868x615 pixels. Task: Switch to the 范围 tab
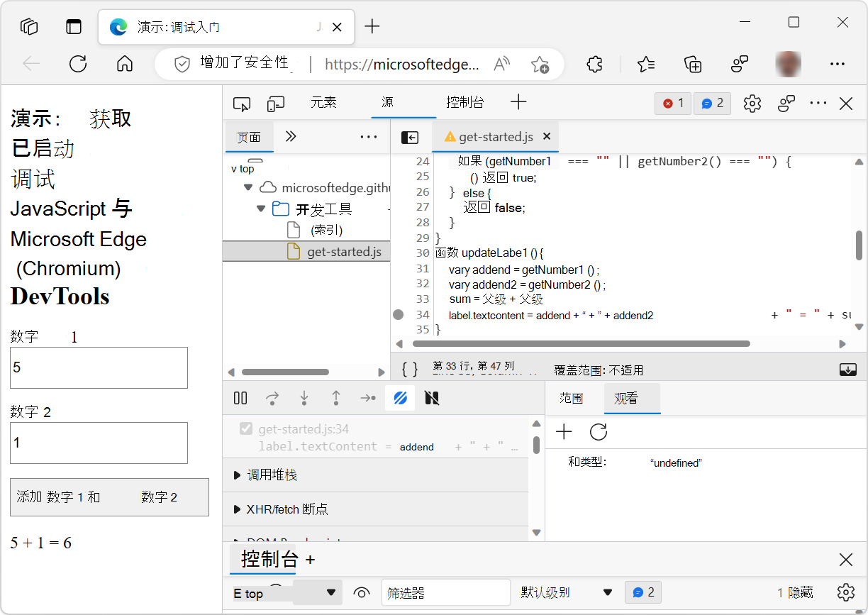pyautogui.click(x=571, y=399)
